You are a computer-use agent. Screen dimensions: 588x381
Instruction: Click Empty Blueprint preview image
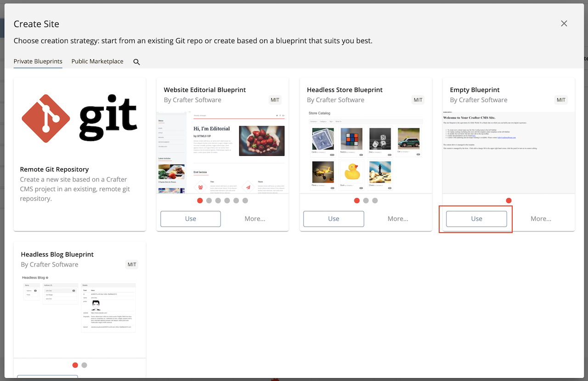click(509, 152)
